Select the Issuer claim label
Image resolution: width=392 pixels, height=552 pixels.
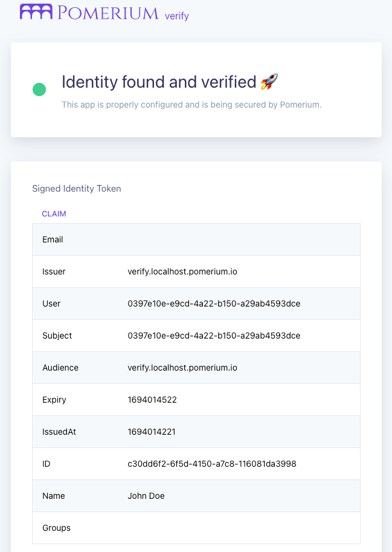[x=54, y=271]
